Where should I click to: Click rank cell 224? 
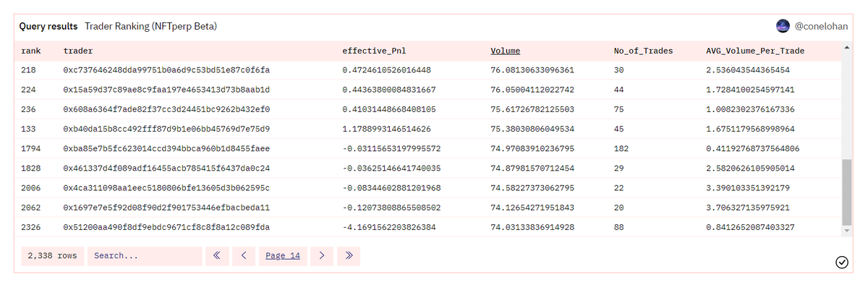click(29, 90)
